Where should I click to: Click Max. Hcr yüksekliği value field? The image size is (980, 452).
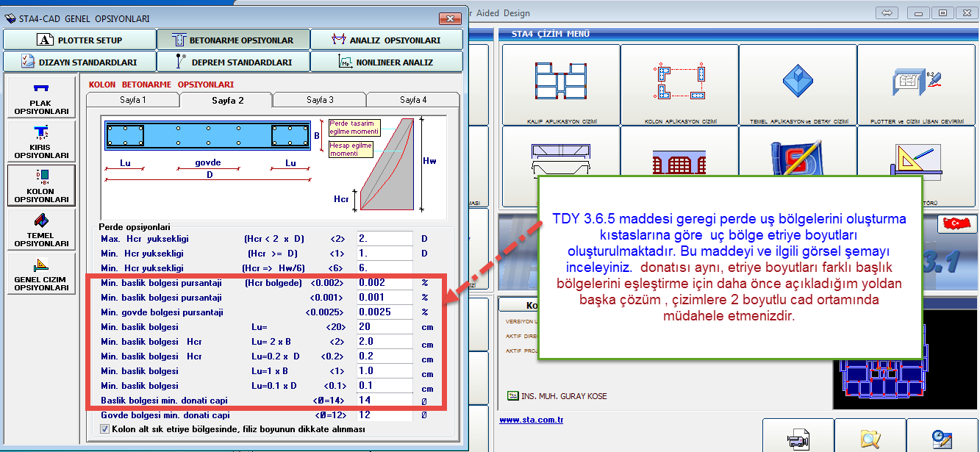click(x=384, y=239)
